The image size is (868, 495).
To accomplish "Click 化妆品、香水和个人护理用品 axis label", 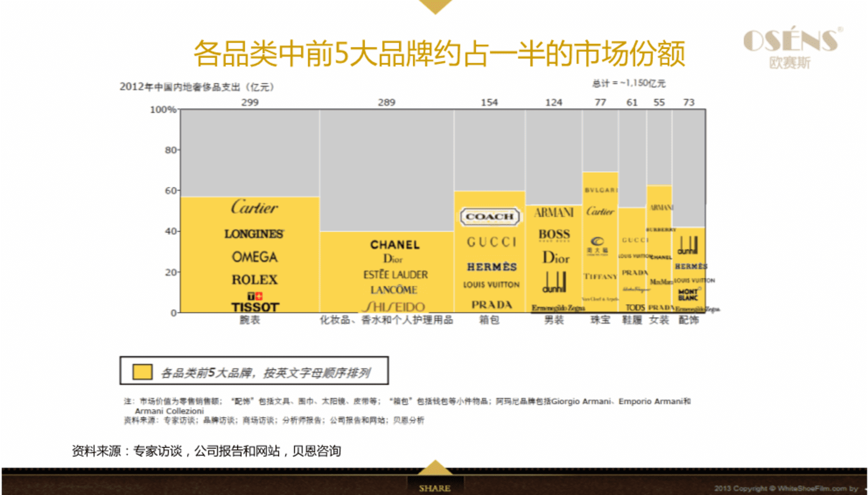I will [387, 320].
